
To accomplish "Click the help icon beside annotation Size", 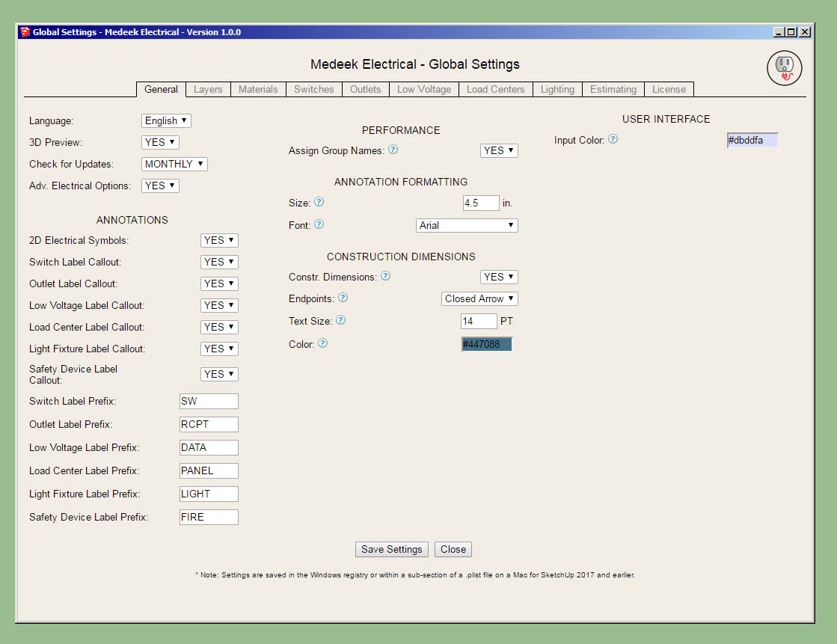I will click(x=319, y=202).
